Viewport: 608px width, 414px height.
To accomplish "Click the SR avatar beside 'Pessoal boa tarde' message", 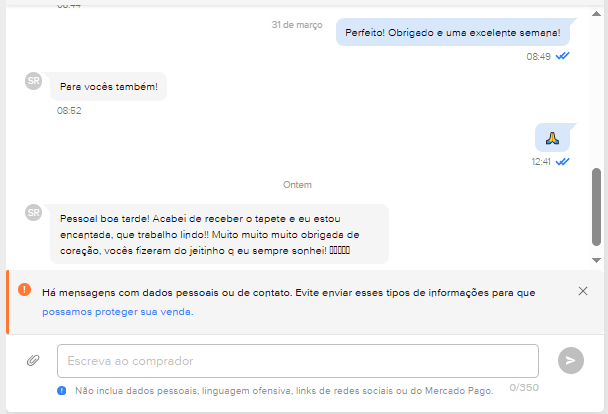I will pos(33,212).
